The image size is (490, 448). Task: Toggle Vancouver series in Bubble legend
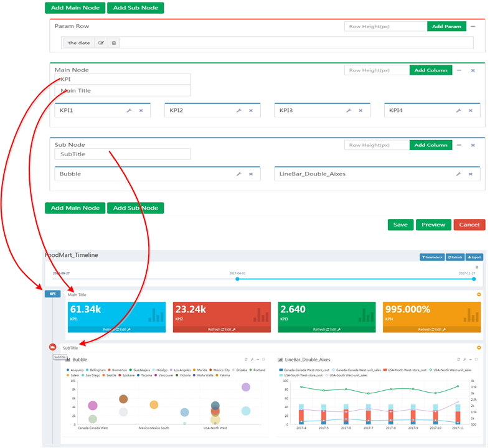164,375
